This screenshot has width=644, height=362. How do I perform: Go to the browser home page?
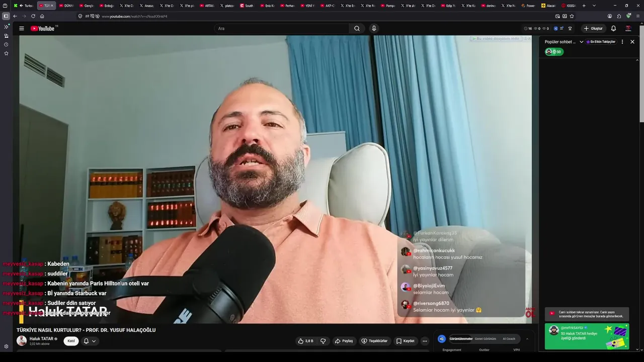[x=42, y=16]
